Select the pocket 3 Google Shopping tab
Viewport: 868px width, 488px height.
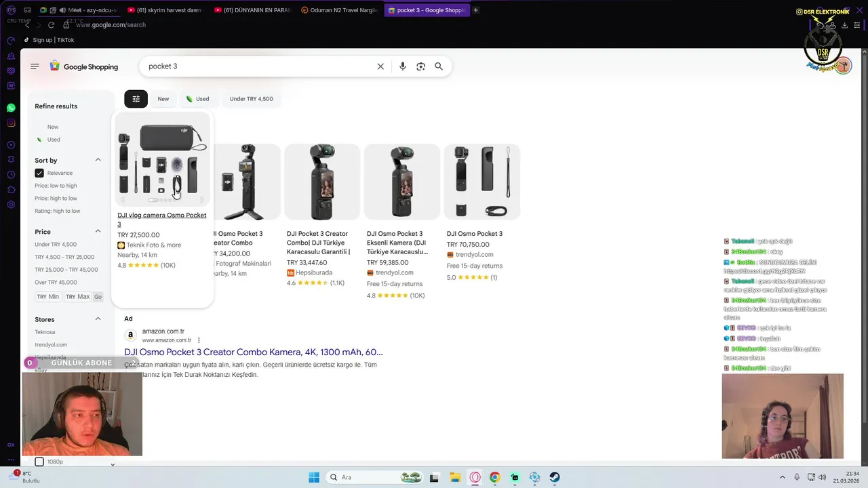pyautogui.click(x=427, y=10)
